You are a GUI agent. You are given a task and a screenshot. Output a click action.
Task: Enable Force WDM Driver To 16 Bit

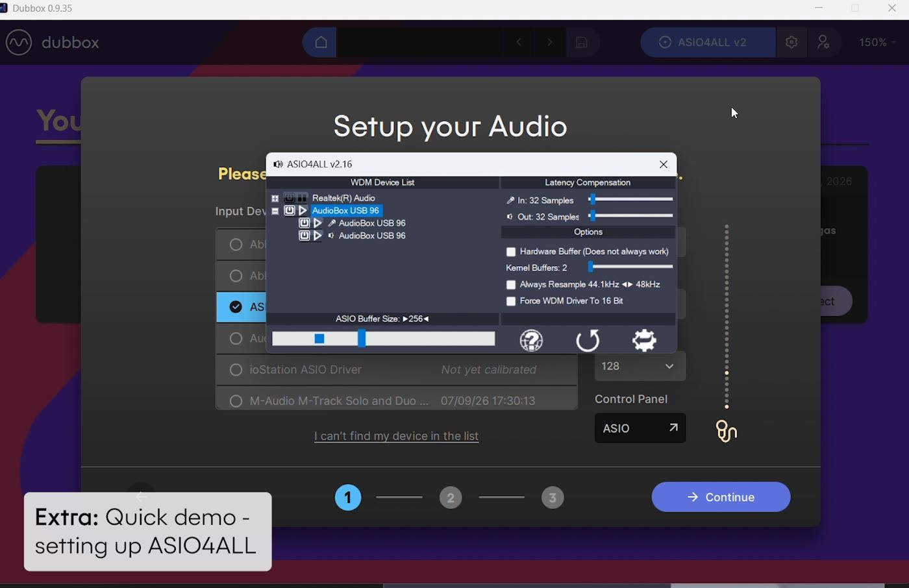point(511,301)
